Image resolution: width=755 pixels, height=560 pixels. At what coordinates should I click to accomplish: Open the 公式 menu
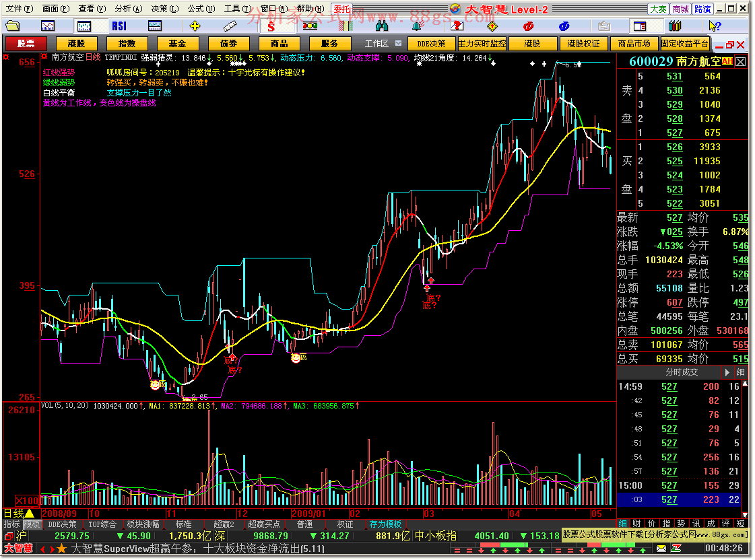click(x=201, y=9)
